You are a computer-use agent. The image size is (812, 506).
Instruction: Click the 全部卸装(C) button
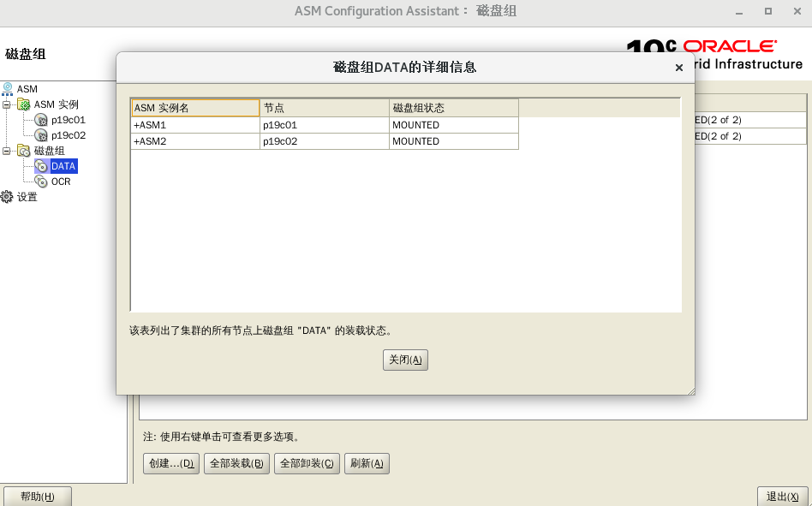point(307,463)
